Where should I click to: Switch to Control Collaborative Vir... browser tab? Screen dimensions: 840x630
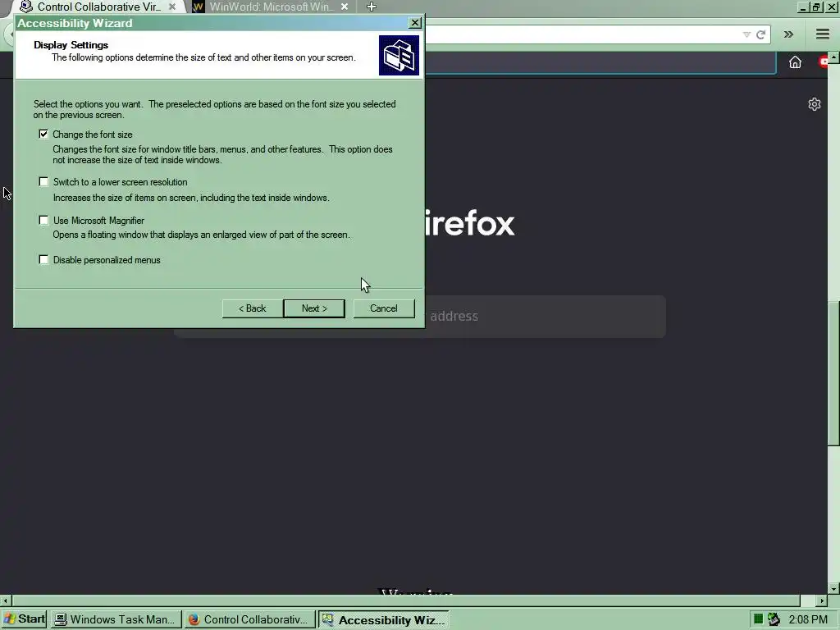coord(99,7)
